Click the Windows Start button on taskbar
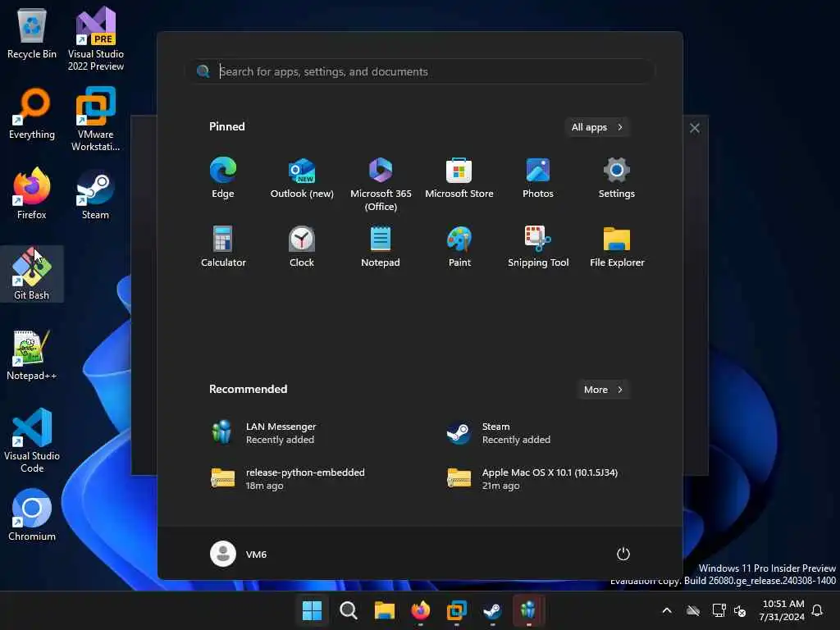Screen dimensions: 840x630 click(312, 610)
